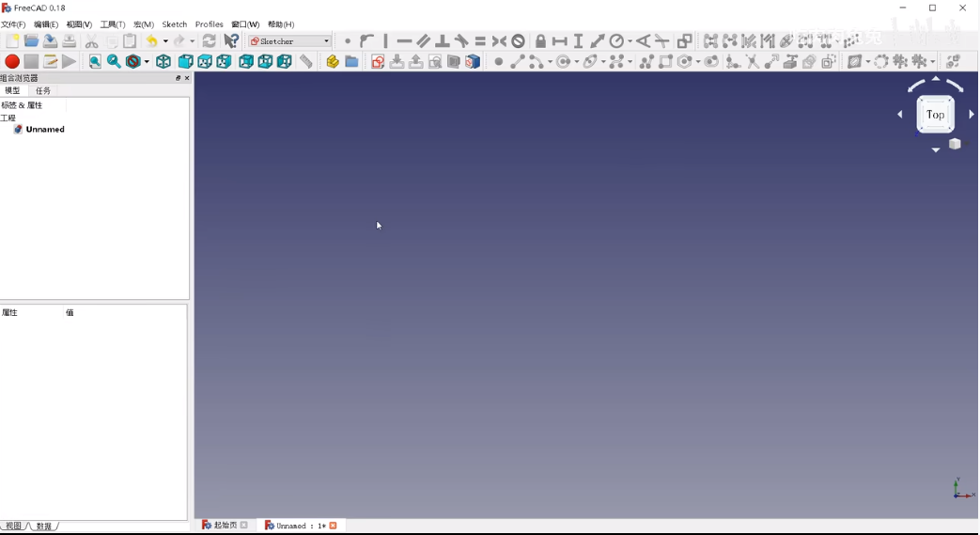Click the Draw Style icon
This screenshot has width=980, height=535.
coord(132,61)
